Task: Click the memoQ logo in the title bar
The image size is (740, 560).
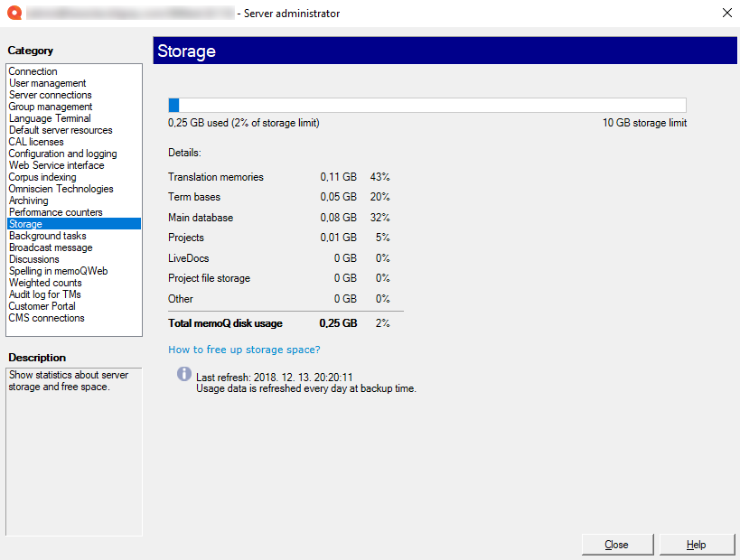Action: tap(14, 14)
